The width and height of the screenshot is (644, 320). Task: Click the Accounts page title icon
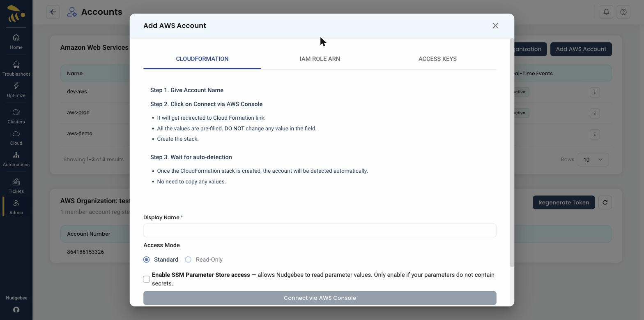72,12
